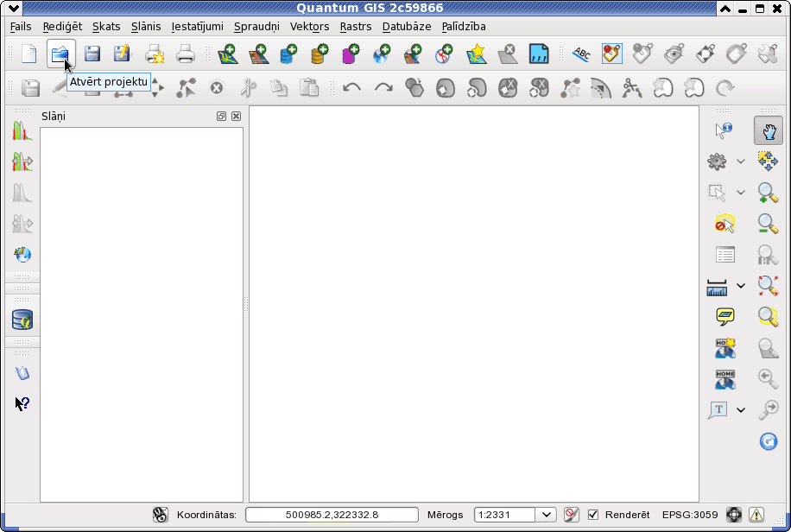791x532 pixels.
Task: Click the cut features scissors icon
Action: (x=248, y=88)
